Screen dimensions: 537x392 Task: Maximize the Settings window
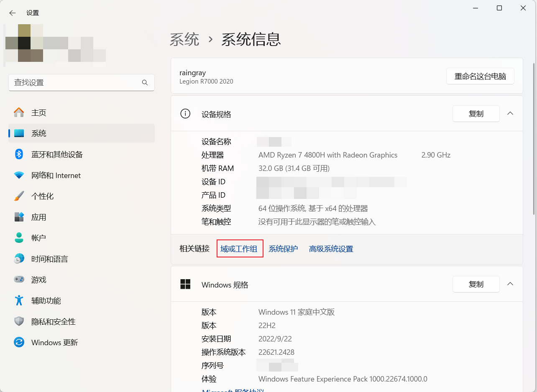point(499,8)
